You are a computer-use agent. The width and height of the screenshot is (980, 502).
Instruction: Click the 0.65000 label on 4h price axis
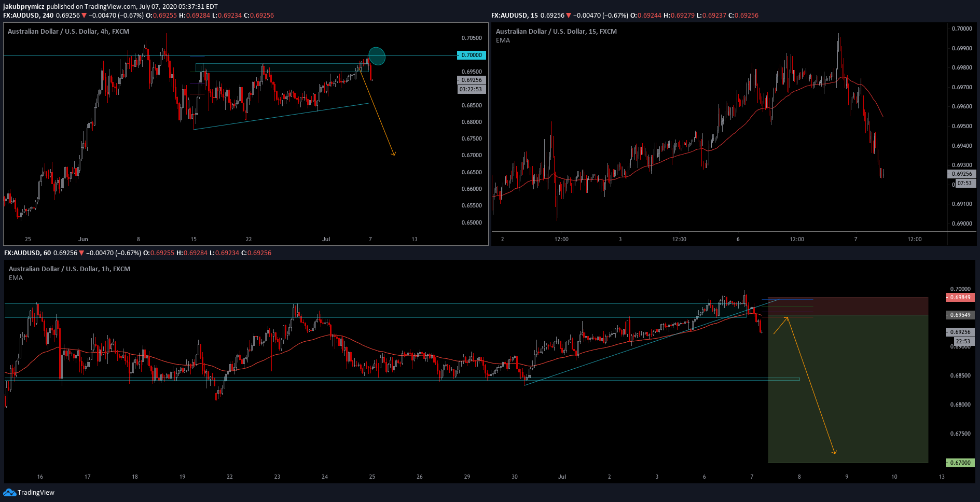tap(472, 222)
